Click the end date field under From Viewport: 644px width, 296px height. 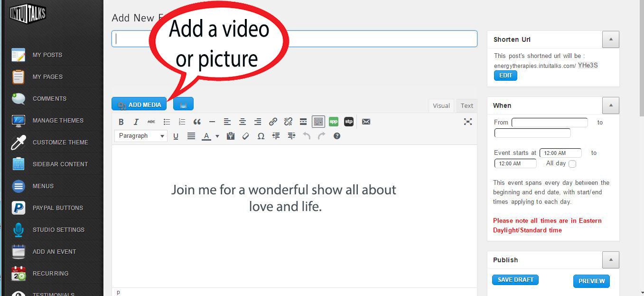[x=532, y=133]
